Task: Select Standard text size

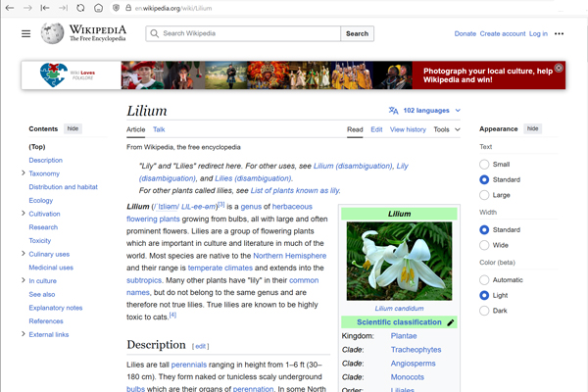Action: tap(484, 179)
